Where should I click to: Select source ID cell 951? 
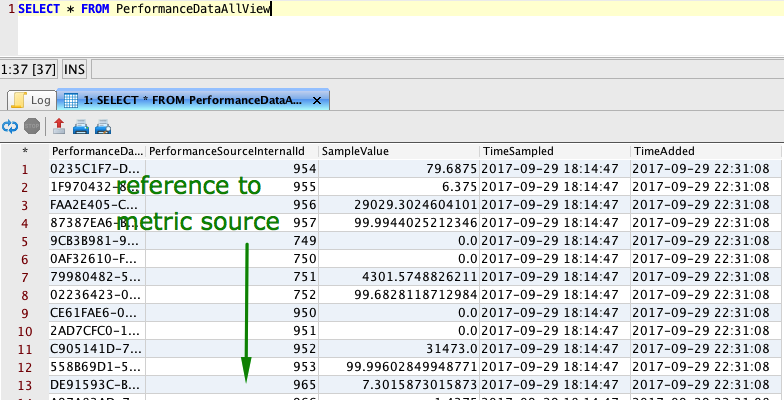(x=232, y=331)
